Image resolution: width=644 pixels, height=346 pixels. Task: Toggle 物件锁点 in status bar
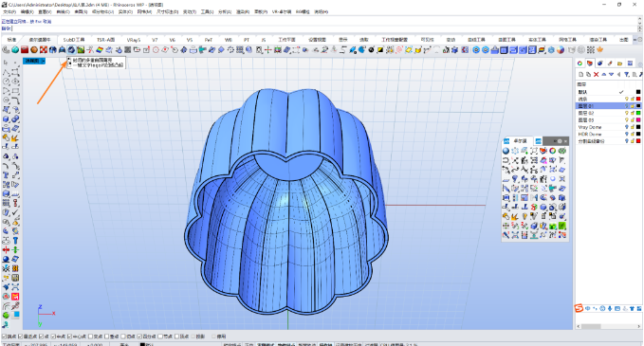click(285, 344)
